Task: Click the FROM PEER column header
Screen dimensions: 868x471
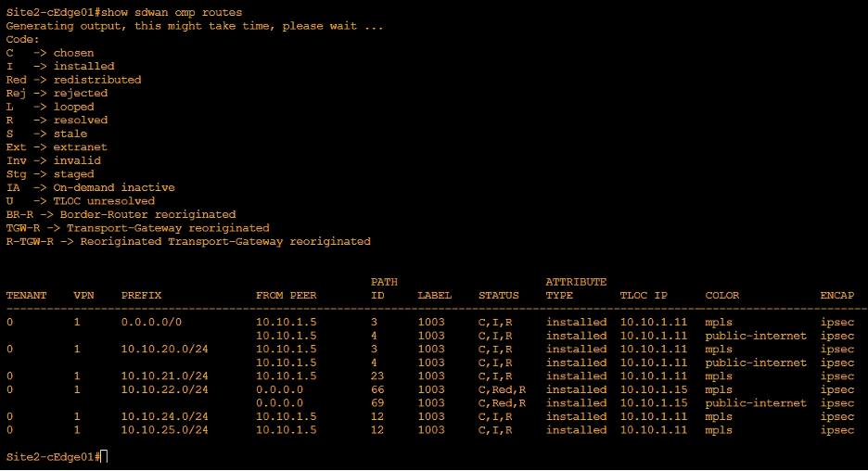Action: point(286,296)
